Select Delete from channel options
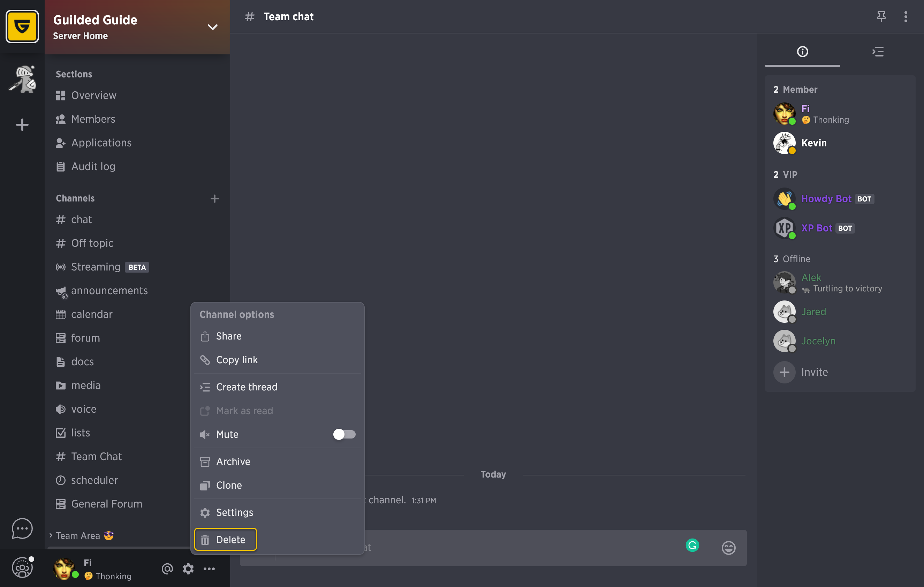The width and height of the screenshot is (924, 587). pyautogui.click(x=225, y=539)
